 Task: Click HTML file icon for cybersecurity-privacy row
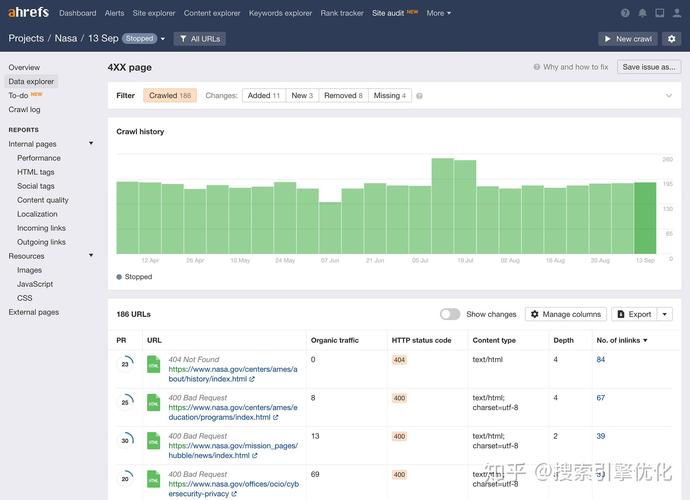click(x=154, y=479)
